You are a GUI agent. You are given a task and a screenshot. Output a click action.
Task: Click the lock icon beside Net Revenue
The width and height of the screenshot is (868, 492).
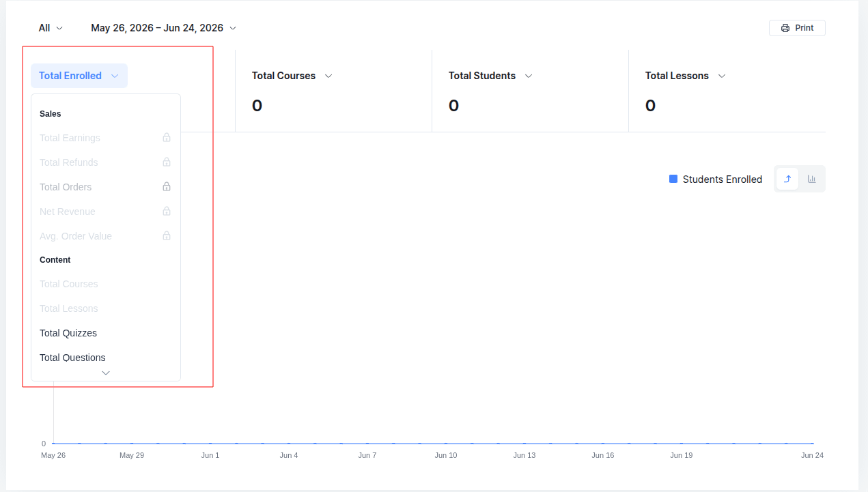pos(167,212)
